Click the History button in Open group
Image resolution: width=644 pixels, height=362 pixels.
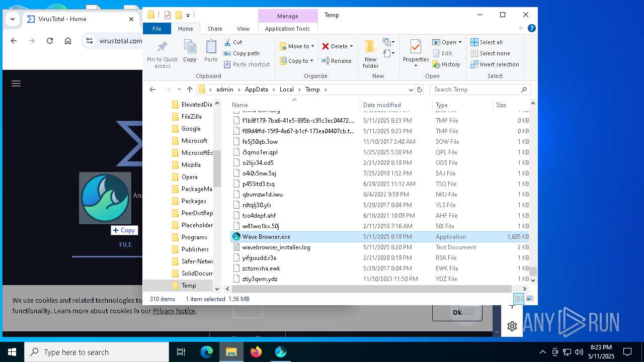tap(446, 64)
